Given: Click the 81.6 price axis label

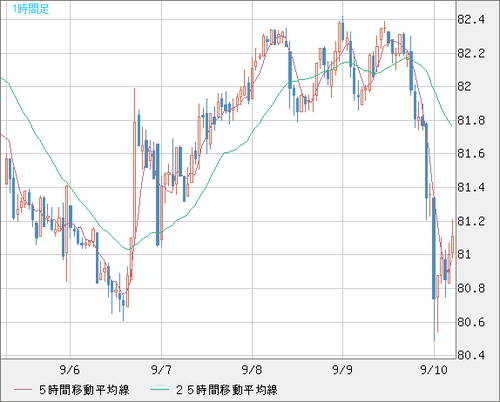Looking at the screenshot, I should pyautogui.click(x=471, y=154).
